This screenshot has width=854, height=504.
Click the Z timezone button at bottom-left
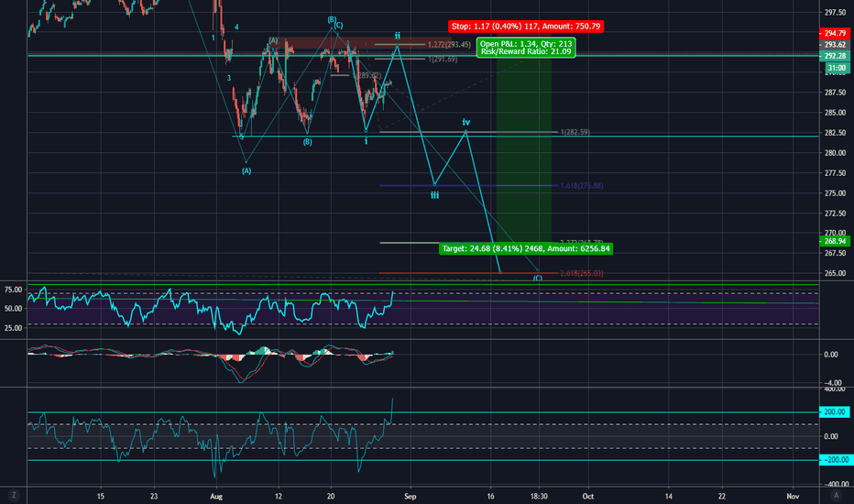(x=14, y=495)
